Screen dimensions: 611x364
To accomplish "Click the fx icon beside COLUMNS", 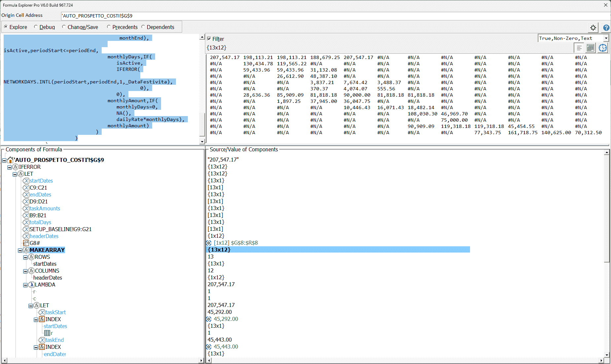I will click(x=31, y=271).
